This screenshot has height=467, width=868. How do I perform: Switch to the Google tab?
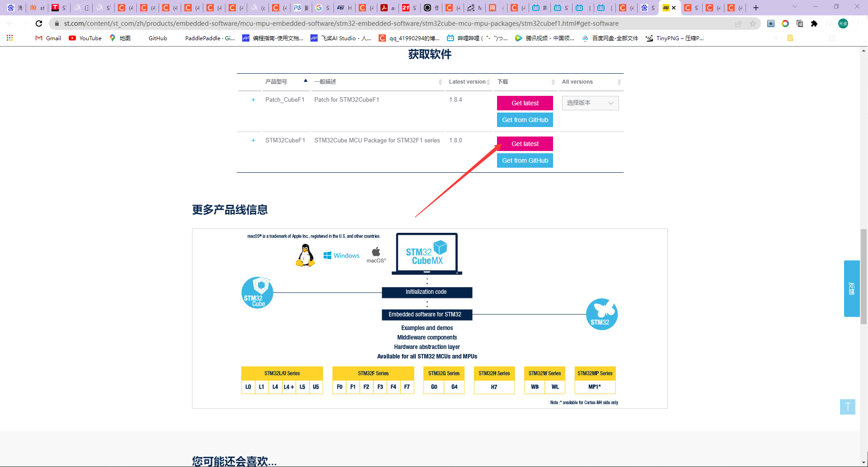(x=324, y=8)
